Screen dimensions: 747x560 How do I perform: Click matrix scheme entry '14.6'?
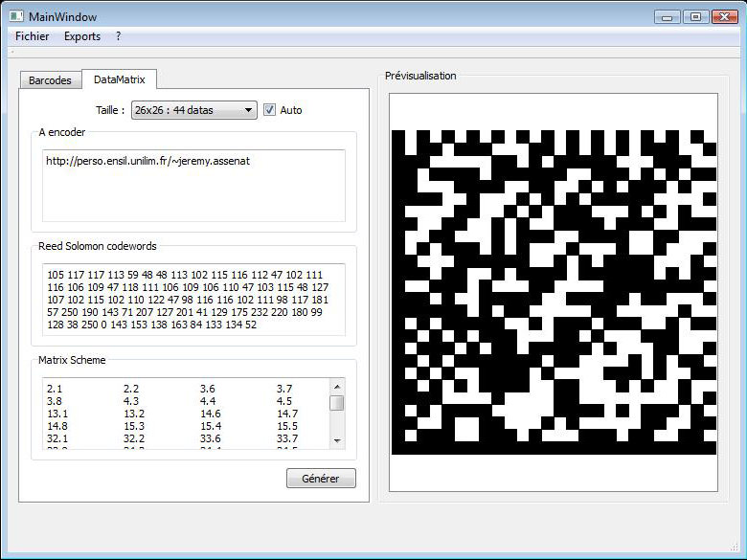(x=211, y=414)
